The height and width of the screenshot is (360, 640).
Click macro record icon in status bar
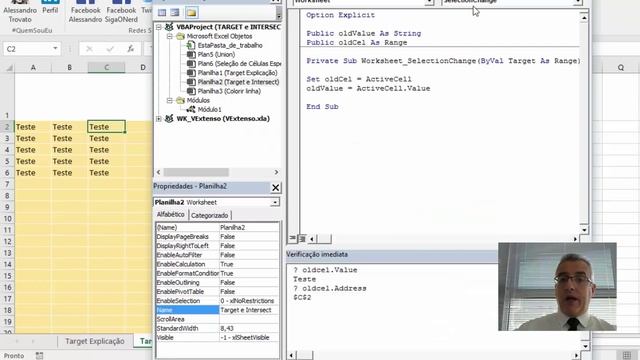coord(39,356)
